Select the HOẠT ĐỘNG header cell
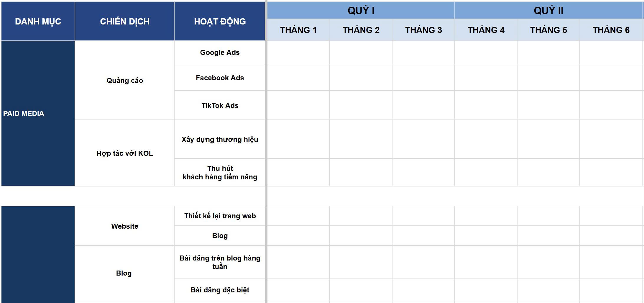The width and height of the screenshot is (644, 303). 220,21
